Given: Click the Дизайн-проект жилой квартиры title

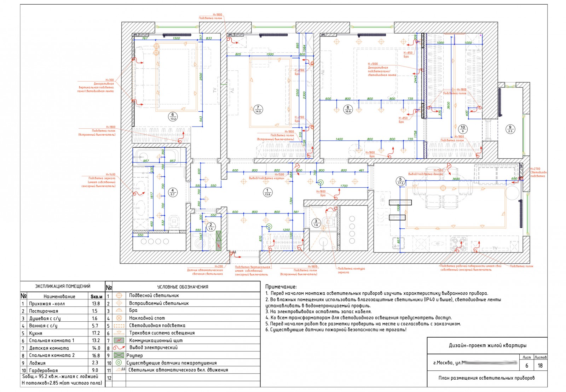Looking at the screenshot, I should coord(487,346).
